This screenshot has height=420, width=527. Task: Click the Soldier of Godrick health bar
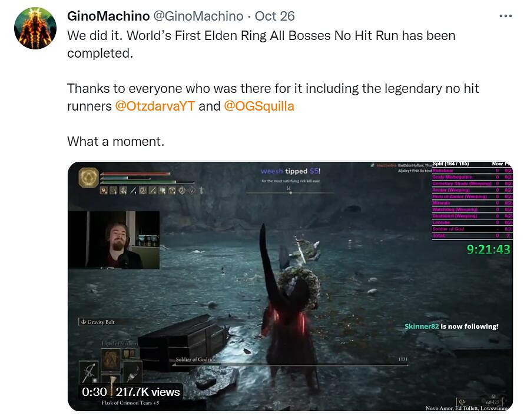[290, 365]
